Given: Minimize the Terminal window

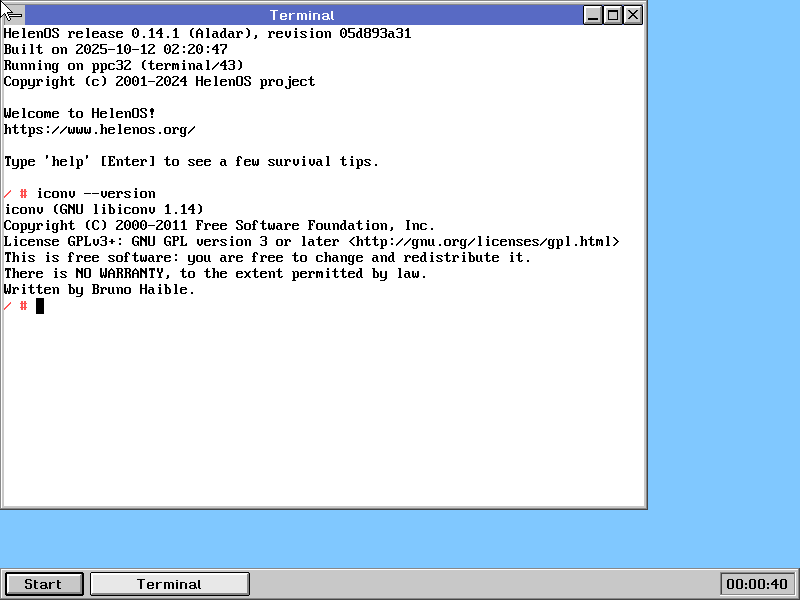Looking at the screenshot, I should 593,15.
